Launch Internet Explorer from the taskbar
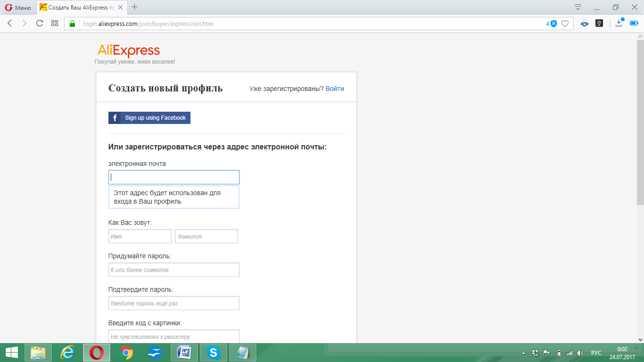The height and width of the screenshot is (362, 644). point(67,353)
